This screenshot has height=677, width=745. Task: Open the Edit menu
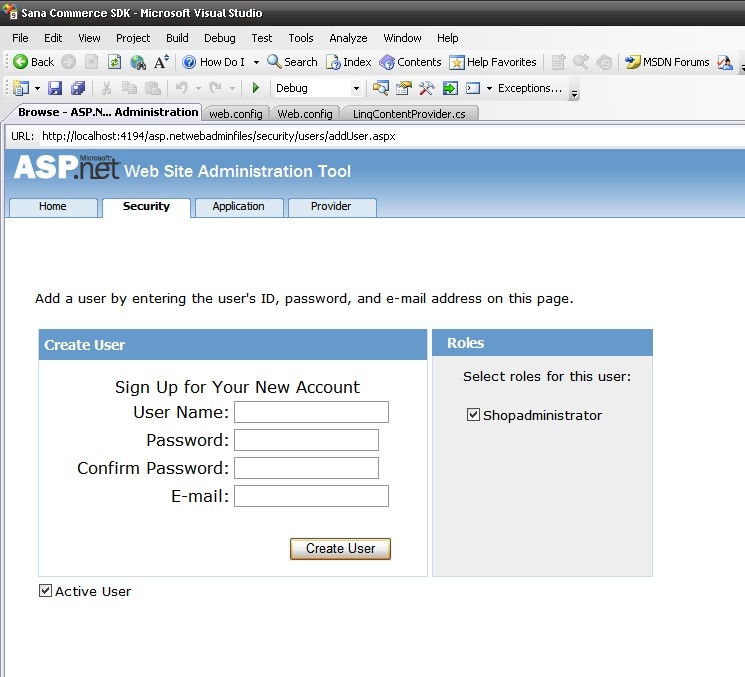tap(53, 38)
